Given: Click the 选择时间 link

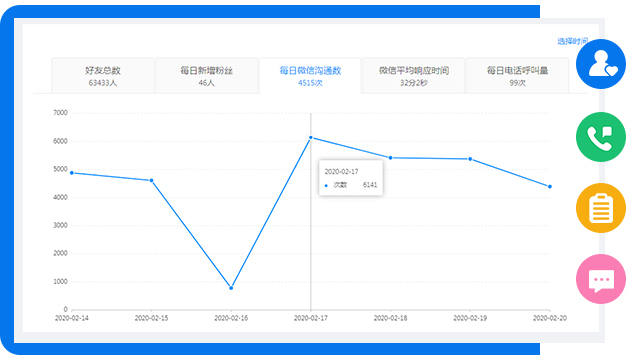Looking at the screenshot, I should click(573, 41).
